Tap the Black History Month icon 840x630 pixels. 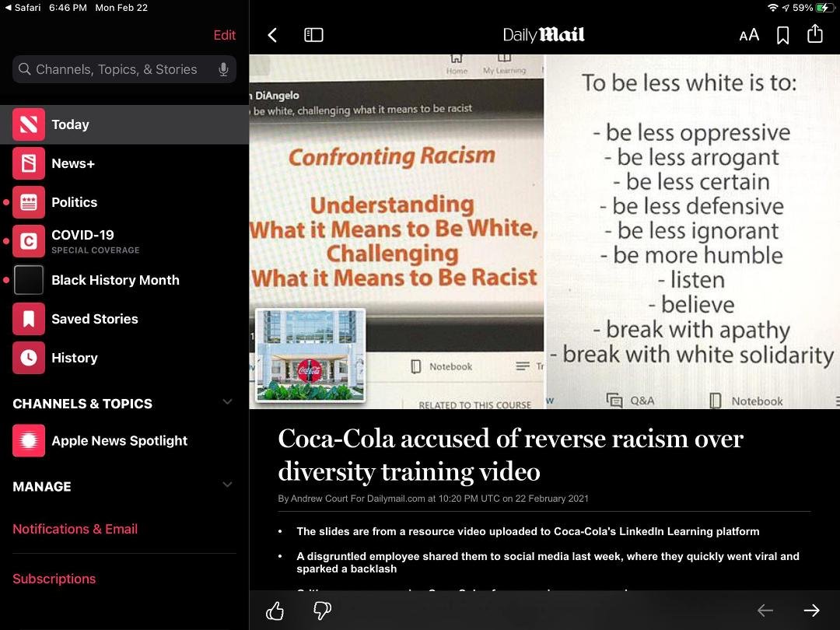pos(29,280)
